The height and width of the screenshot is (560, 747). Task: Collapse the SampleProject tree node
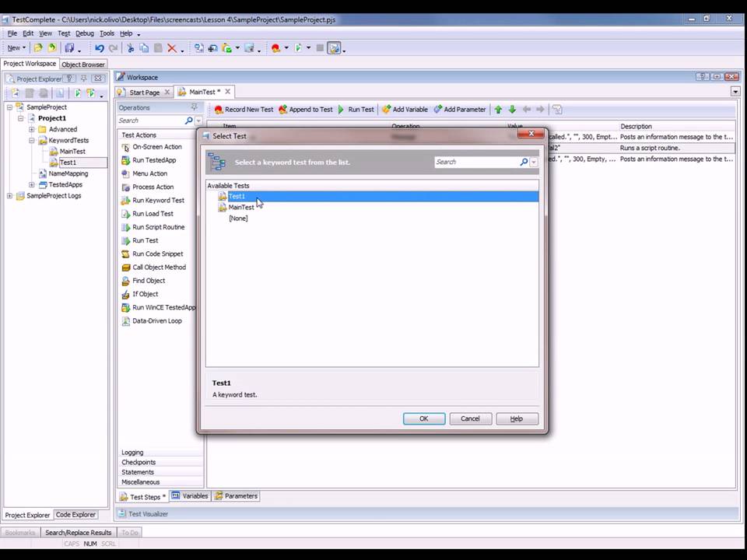click(x=9, y=107)
